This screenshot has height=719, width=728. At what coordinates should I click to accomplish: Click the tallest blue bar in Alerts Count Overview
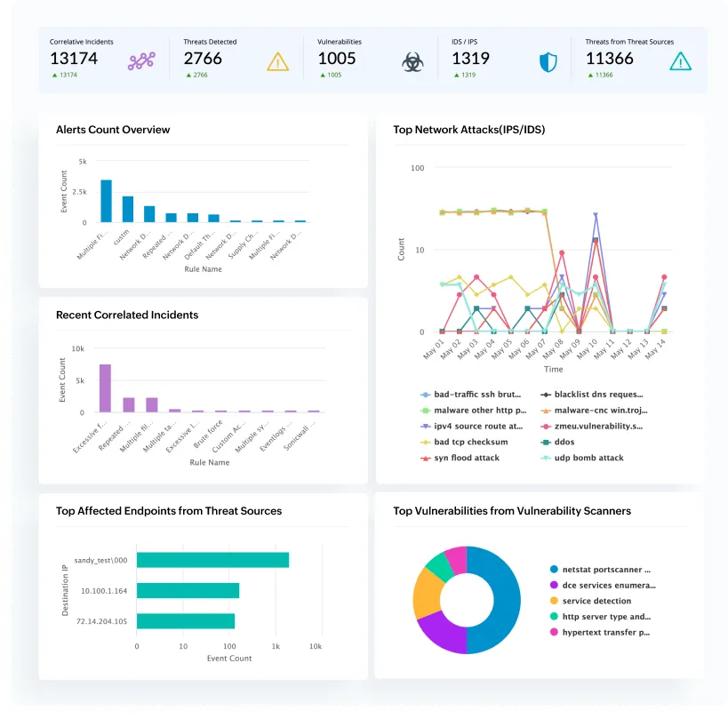coord(107,202)
